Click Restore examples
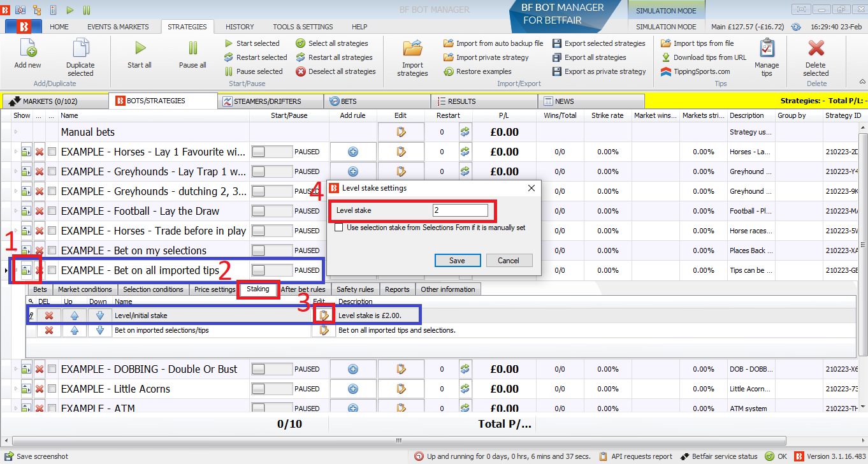The width and height of the screenshot is (868, 464). (477, 71)
